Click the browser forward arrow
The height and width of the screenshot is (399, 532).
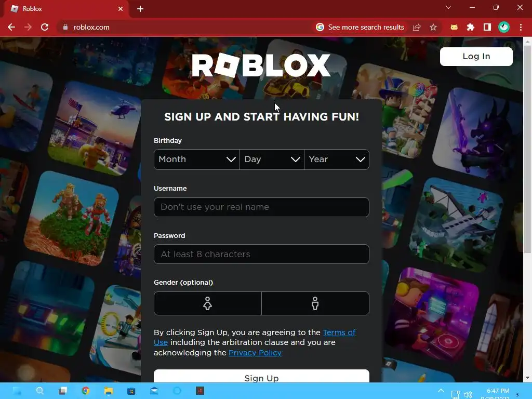point(28,27)
